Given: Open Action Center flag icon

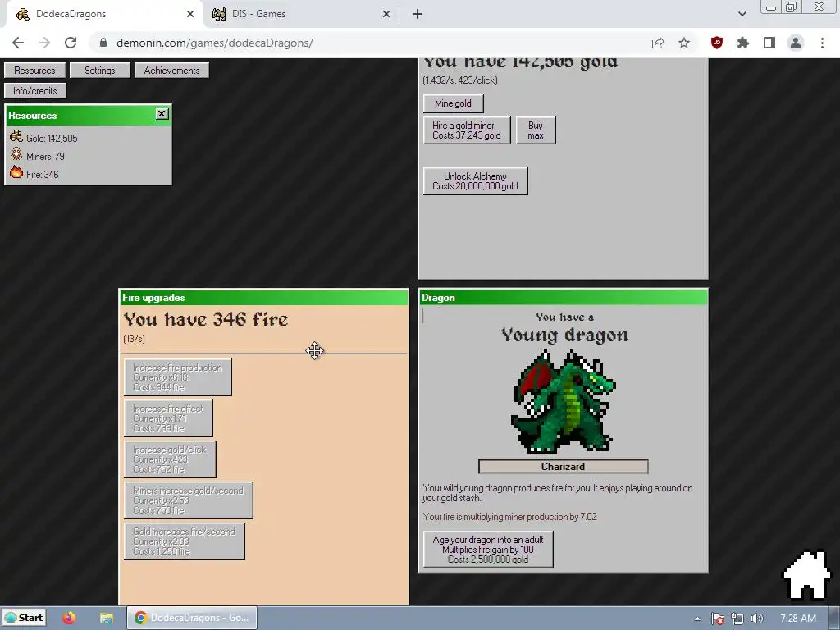Looking at the screenshot, I should pos(718,619).
